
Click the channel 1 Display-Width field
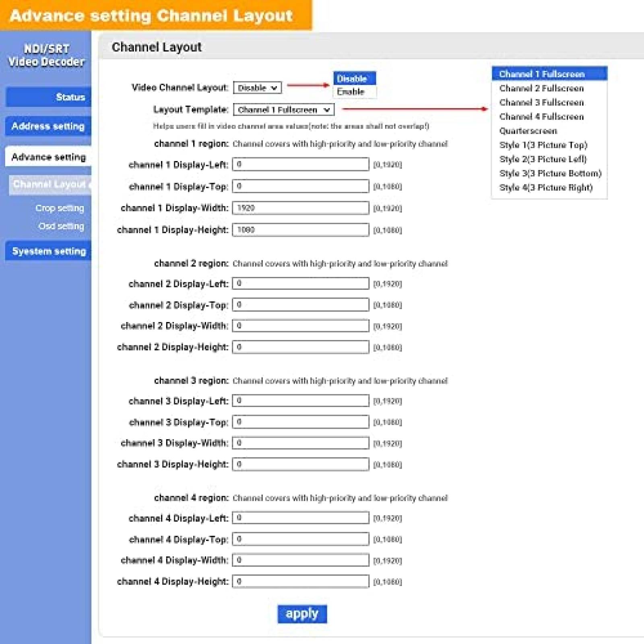(300, 208)
